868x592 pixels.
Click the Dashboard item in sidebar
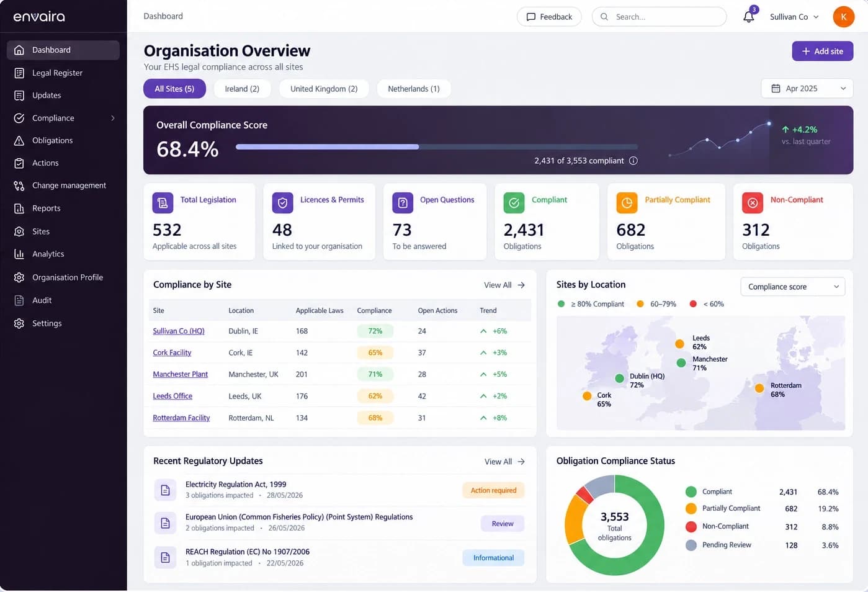click(x=63, y=50)
